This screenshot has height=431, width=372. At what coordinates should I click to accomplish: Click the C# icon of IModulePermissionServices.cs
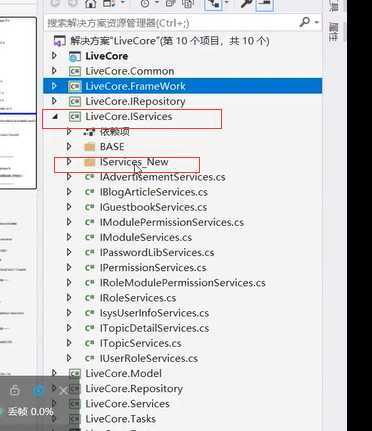tap(89, 222)
